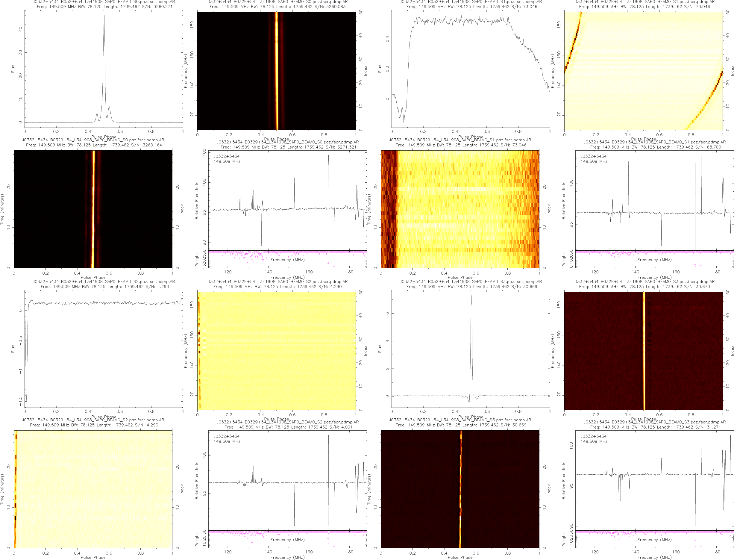Click the S0 bandpass plot with S/N 3271.321
The image size is (734, 560).
[287, 200]
